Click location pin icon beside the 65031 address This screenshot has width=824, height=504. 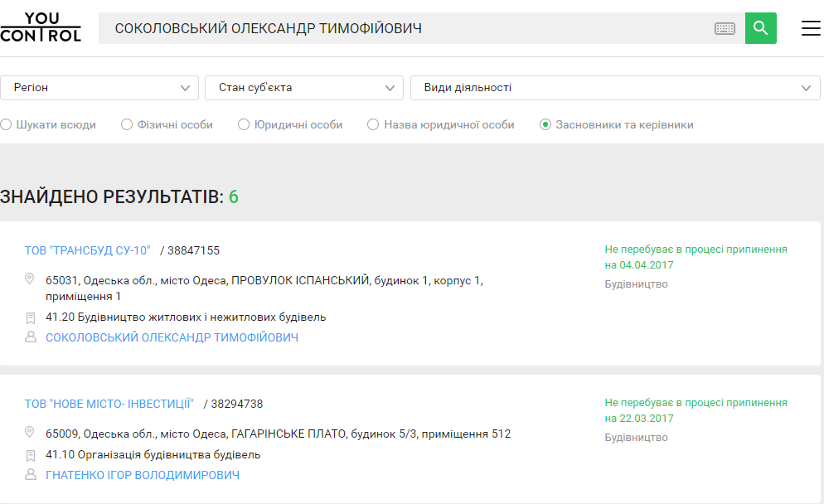[x=31, y=279]
